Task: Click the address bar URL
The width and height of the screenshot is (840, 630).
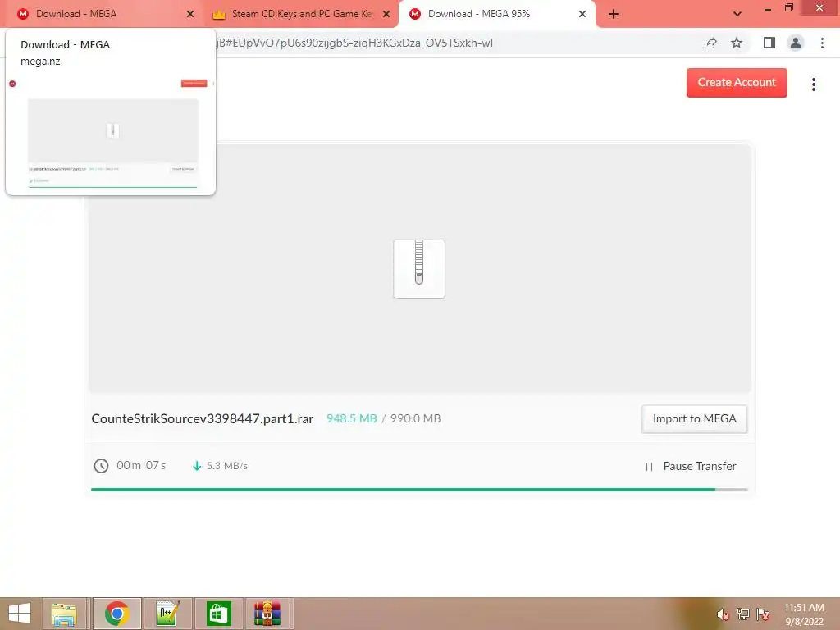Action: click(x=354, y=43)
